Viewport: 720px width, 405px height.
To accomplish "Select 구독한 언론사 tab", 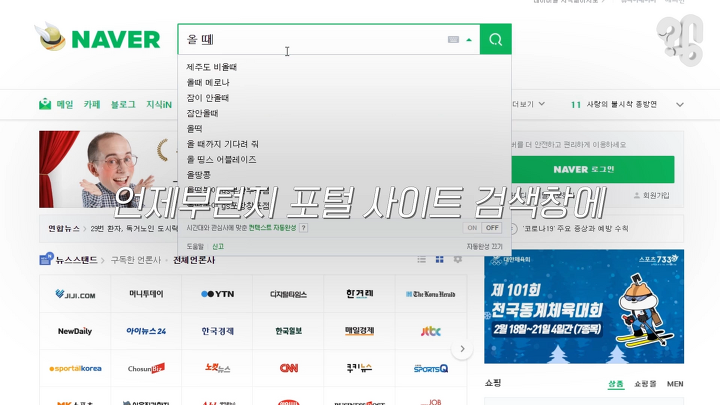I will tap(136, 260).
